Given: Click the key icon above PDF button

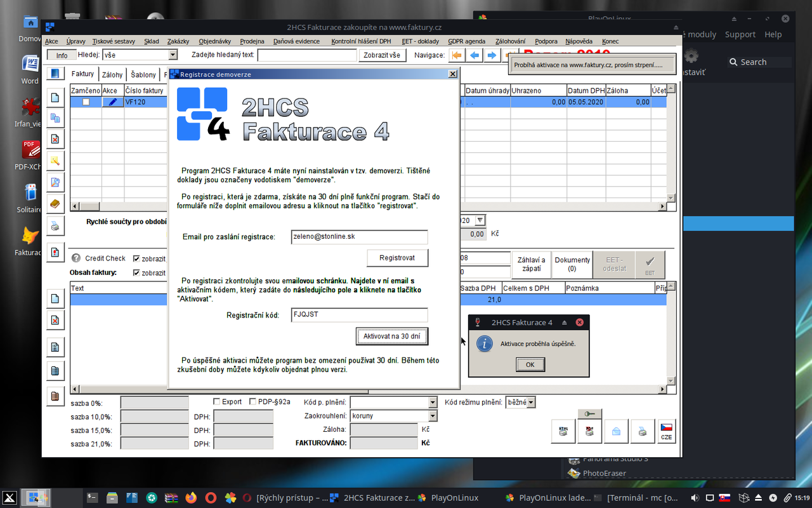Looking at the screenshot, I should [589, 414].
